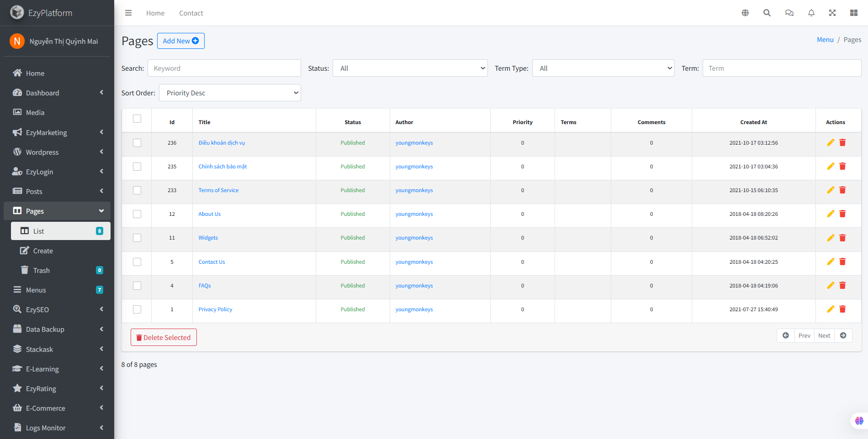Open the top bar search magnifier

[x=767, y=13]
